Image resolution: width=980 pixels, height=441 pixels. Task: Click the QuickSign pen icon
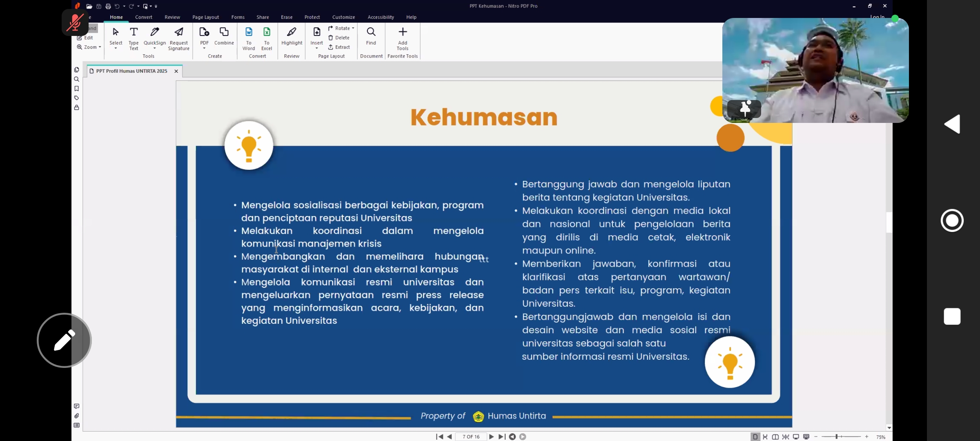point(154,32)
